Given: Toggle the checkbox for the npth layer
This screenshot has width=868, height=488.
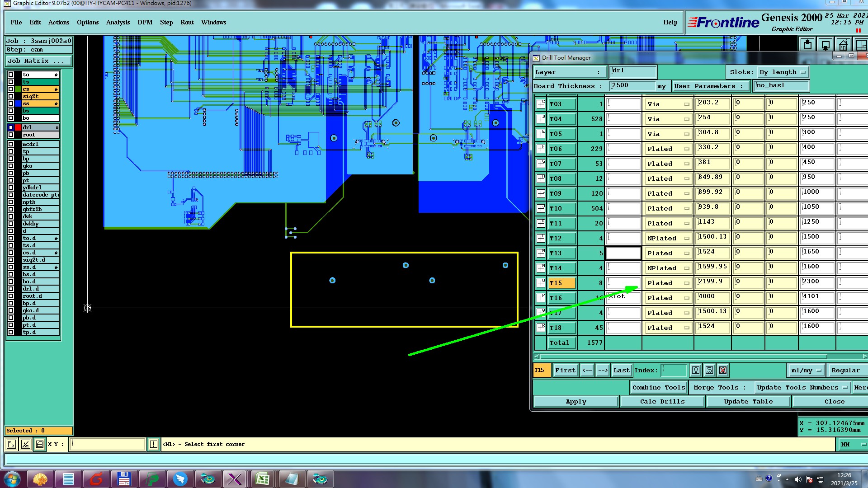Looking at the screenshot, I should (x=11, y=202).
